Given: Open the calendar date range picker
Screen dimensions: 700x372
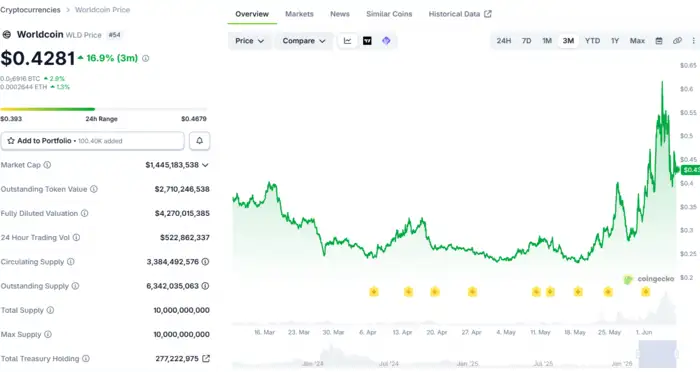Looking at the screenshot, I should pyautogui.click(x=659, y=41).
